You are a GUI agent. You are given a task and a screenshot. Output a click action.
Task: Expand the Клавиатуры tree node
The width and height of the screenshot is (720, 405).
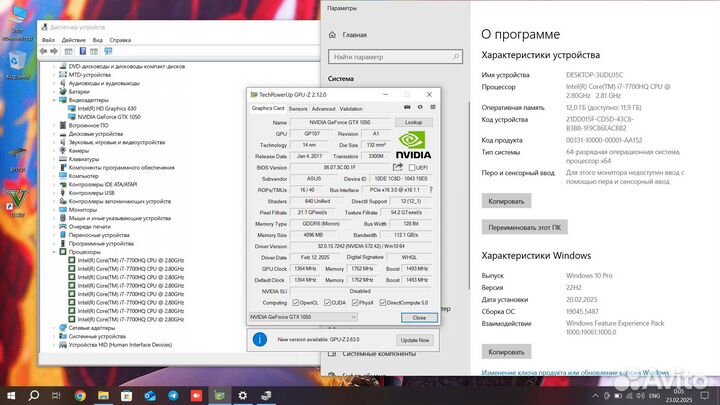pos(54,159)
